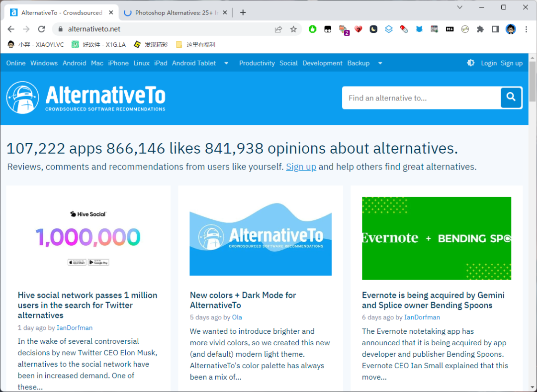
Task: Open the red heart extension
Action: [x=358, y=29]
